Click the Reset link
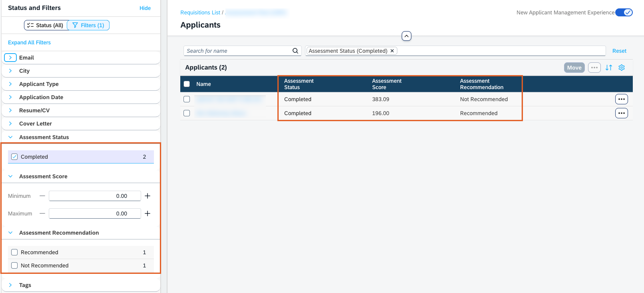Screen dimensions: 644x293 [x=619, y=51]
